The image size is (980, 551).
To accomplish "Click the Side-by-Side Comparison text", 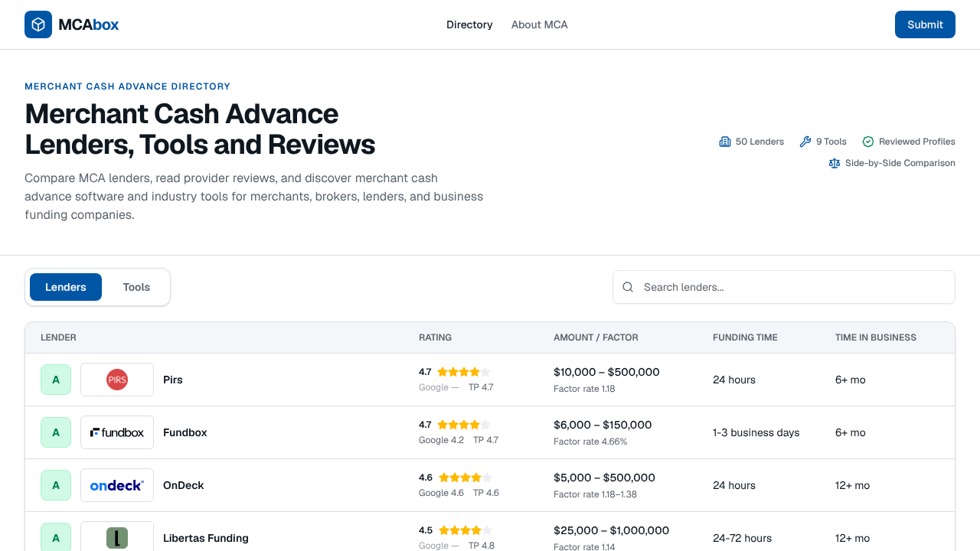I will [x=900, y=163].
